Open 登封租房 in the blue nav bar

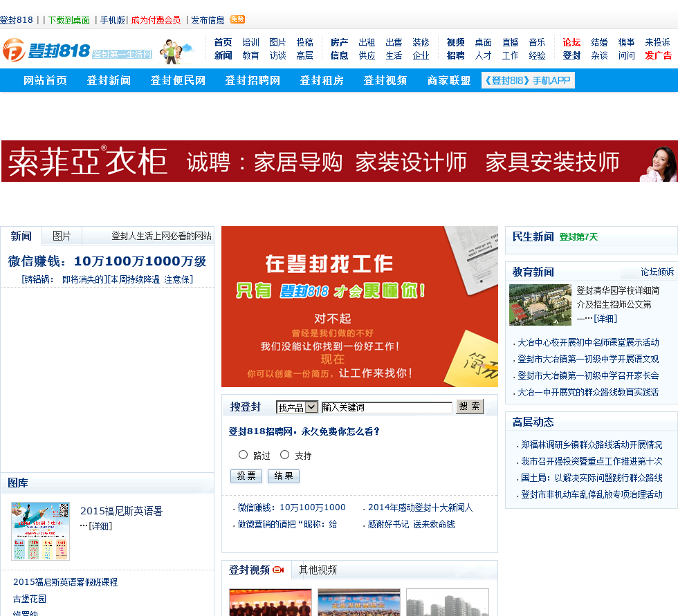pos(322,81)
